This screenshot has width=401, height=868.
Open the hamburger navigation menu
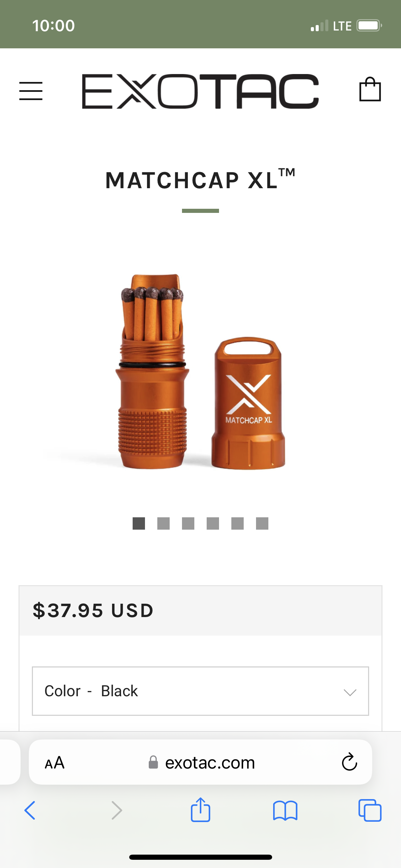31,91
